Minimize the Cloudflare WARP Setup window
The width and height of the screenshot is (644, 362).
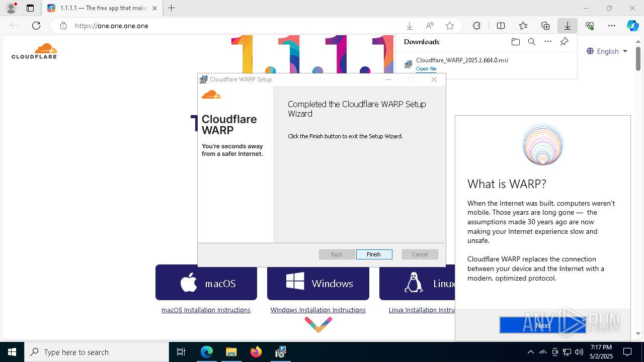coord(388,79)
